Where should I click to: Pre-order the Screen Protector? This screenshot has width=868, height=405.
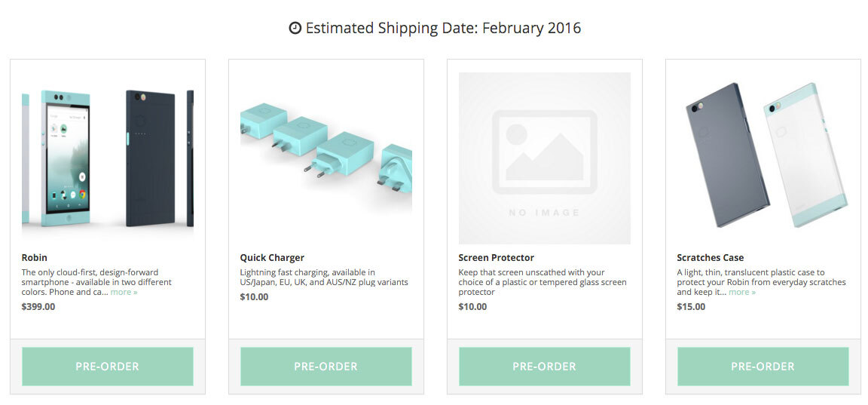[545, 367]
